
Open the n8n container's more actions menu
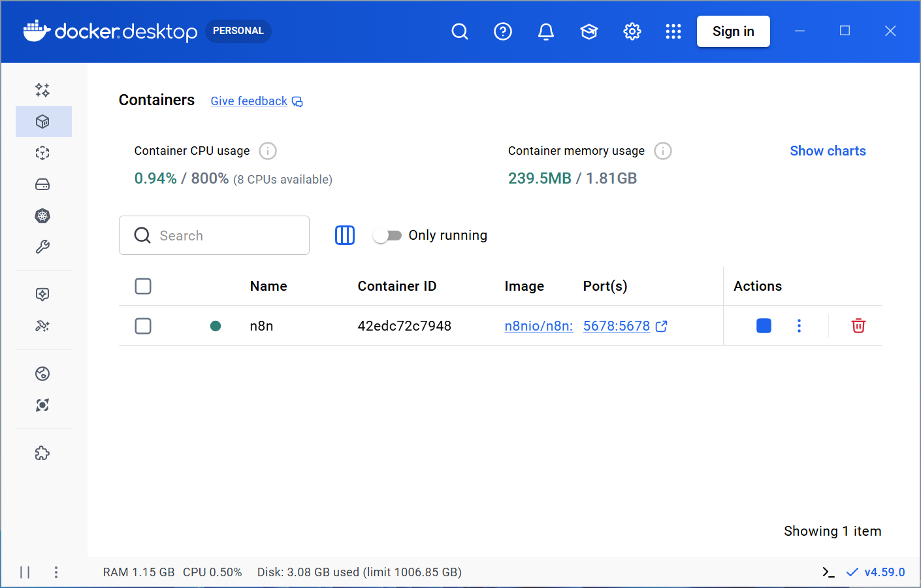tap(799, 325)
